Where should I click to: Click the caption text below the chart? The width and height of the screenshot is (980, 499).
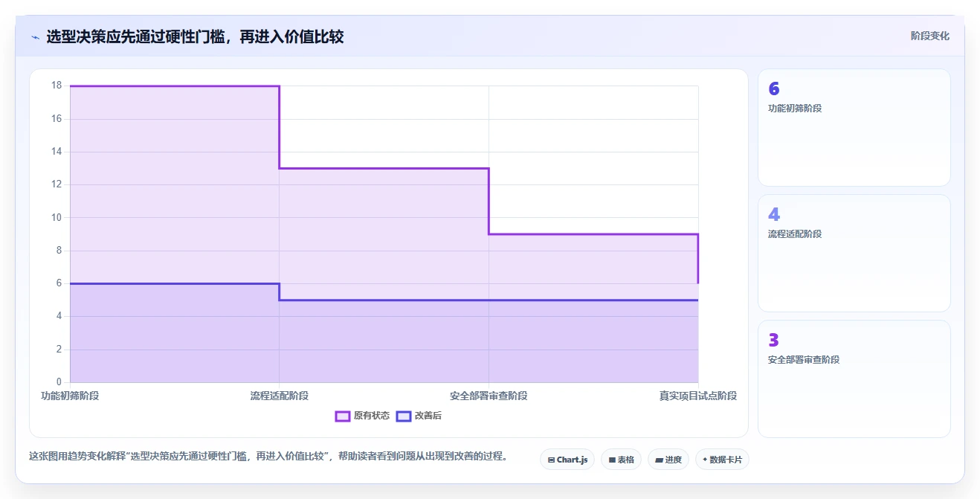click(268, 456)
